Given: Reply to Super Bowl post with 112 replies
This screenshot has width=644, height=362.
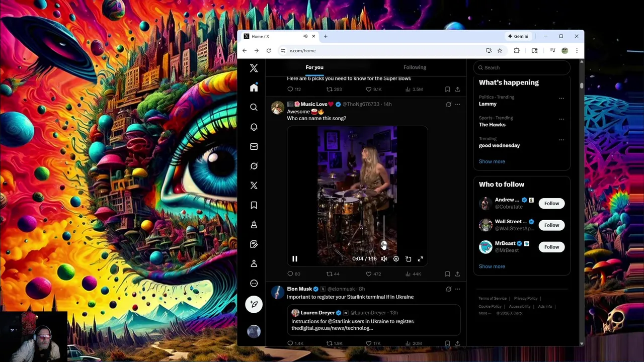Looking at the screenshot, I should (x=294, y=89).
